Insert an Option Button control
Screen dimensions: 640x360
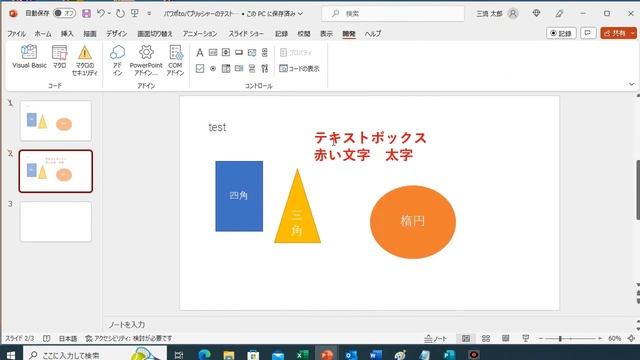pyautogui.click(x=213, y=69)
